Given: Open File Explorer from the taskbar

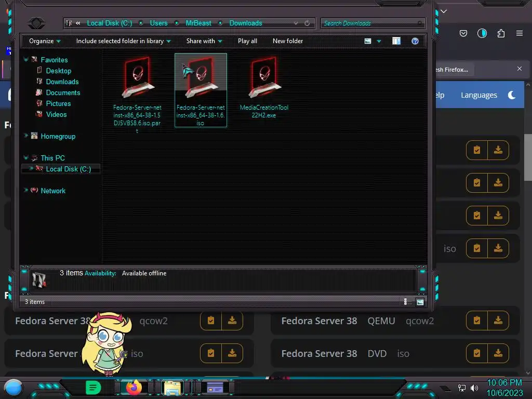Looking at the screenshot, I should pos(172,388).
